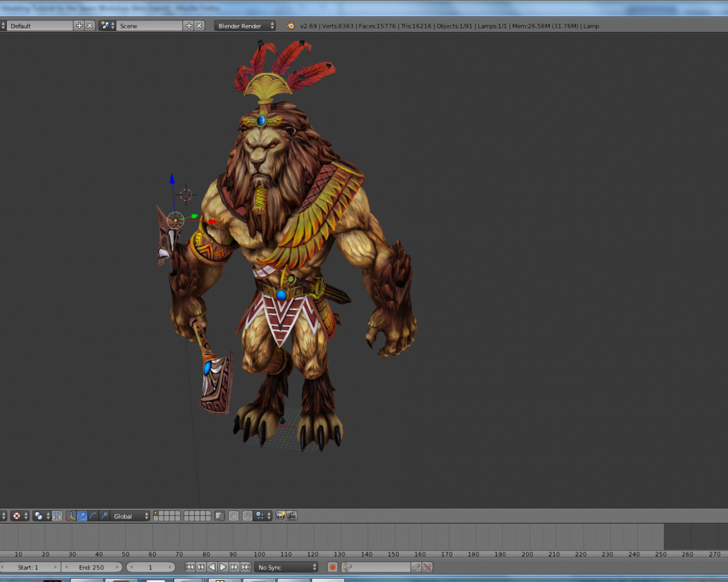This screenshot has width=728, height=582.
Task: Click the green Y axis manipulator handle
Action: point(195,216)
